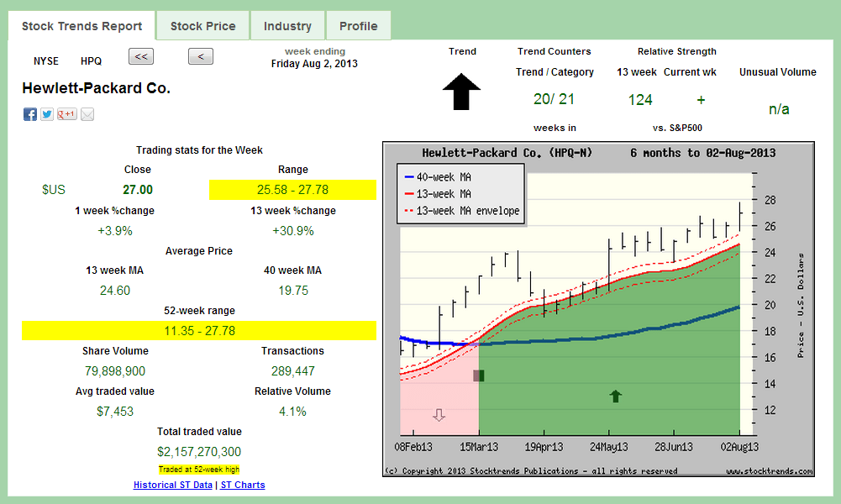Select the Hewlett-Packard Co. company name
Viewport: 841px width, 504px height.
96,88
